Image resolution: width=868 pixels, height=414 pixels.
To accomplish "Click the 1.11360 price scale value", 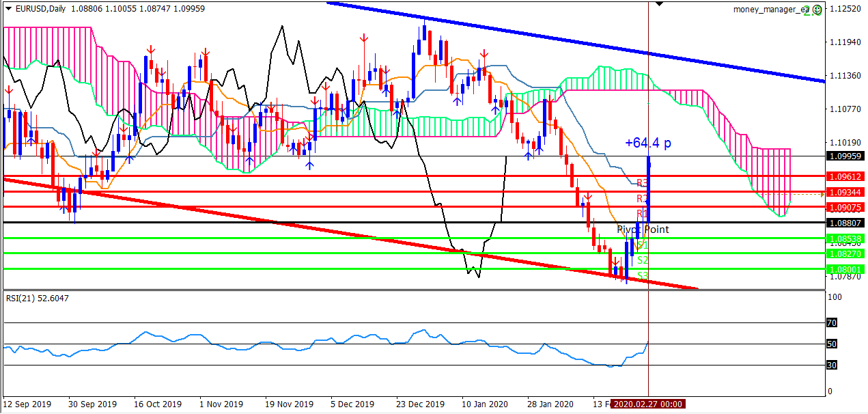I will pos(845,76).
